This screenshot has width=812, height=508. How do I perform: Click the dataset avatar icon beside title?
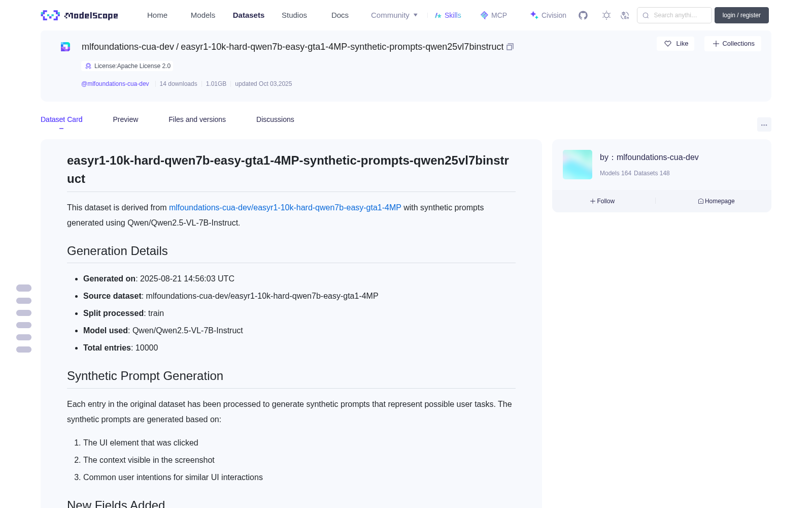click(x=65, y=47)
